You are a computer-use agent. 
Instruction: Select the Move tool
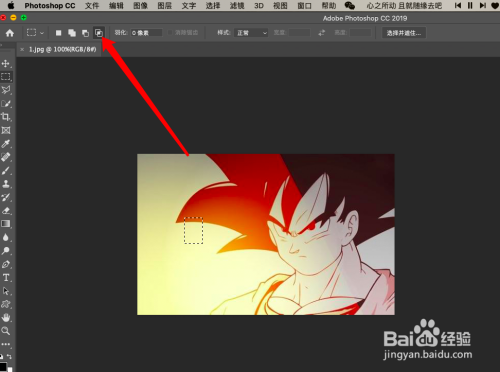tap(6, 63)
